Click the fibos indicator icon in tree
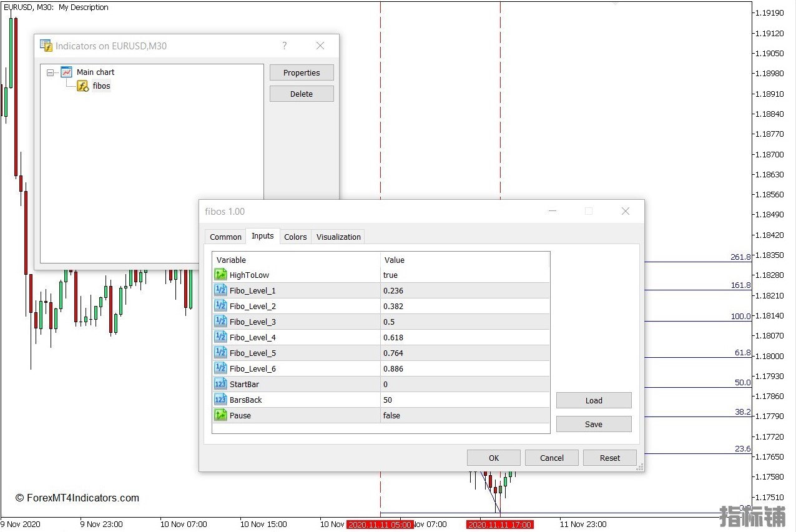This screenshot has width=796, height=532. 82,86
